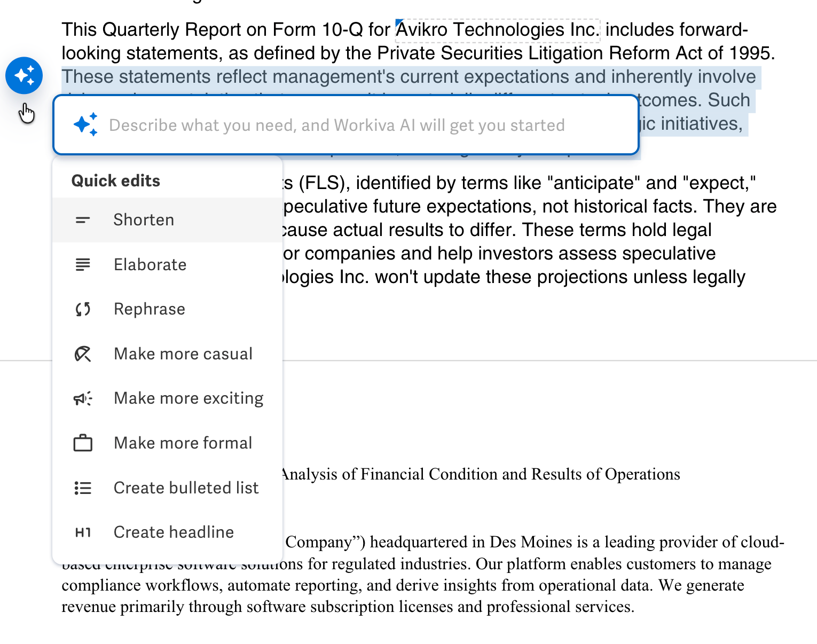Click the phrase 'cause actual results to differ'
Viewport: 817px width, 644px height.
(398, 230)
